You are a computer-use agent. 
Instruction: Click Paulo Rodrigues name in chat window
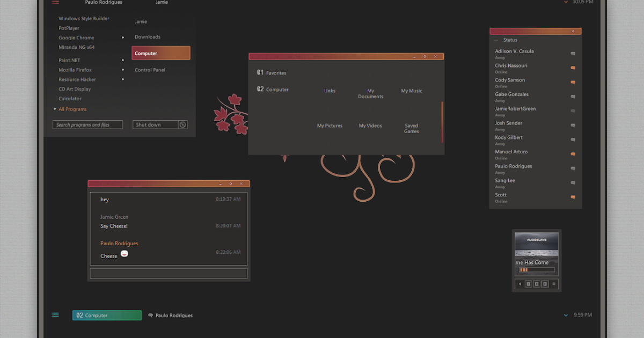[119, 243]
